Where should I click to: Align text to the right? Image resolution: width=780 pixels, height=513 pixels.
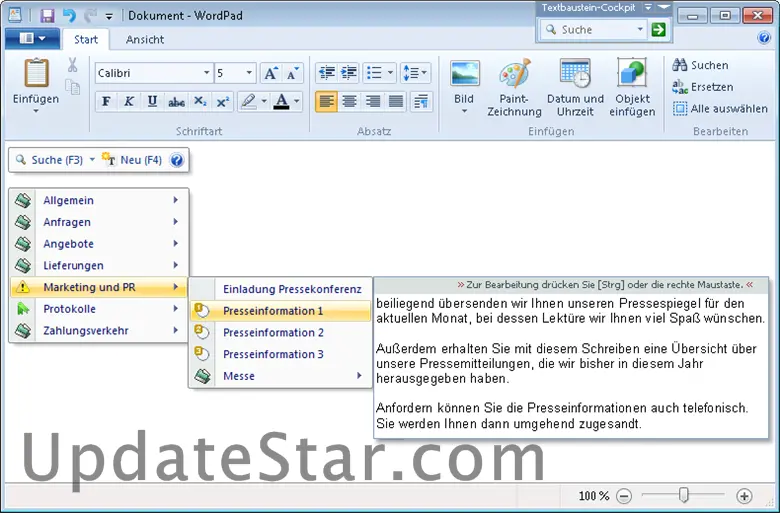[373, 102]
